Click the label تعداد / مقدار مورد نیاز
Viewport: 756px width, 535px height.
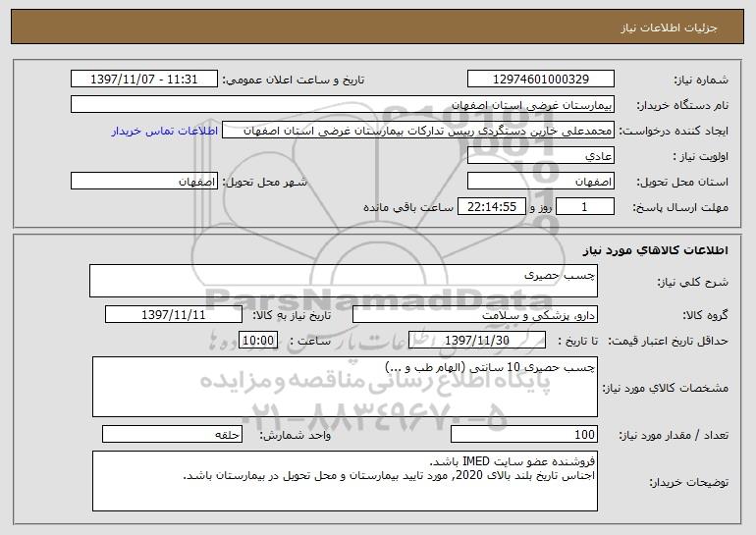(x=674, y=435)
